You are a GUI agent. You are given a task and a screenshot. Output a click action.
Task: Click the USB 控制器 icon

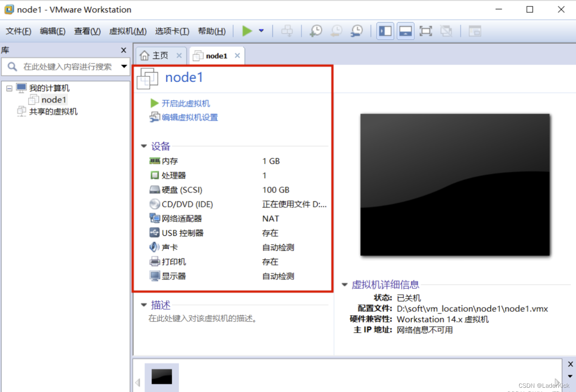pos(155,233)
